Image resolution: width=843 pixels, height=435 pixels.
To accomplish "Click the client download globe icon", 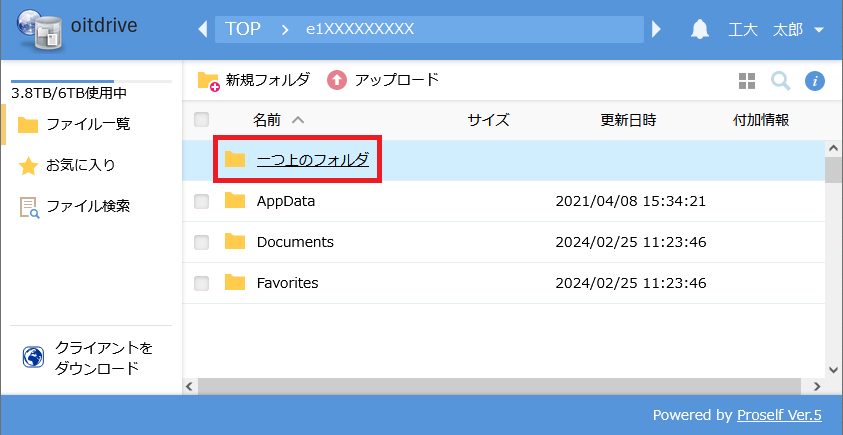I will pyautogui.click(x=34, y=358).
